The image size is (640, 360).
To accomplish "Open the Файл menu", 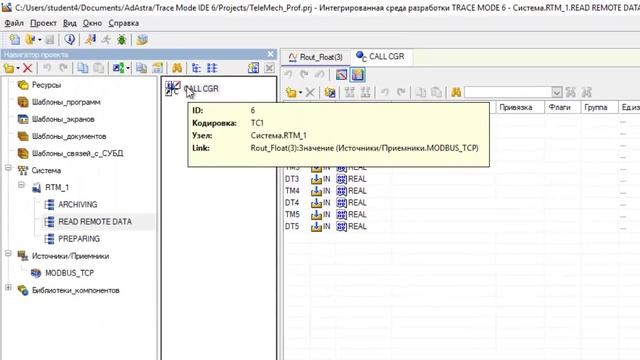I will tap(14, 23).
